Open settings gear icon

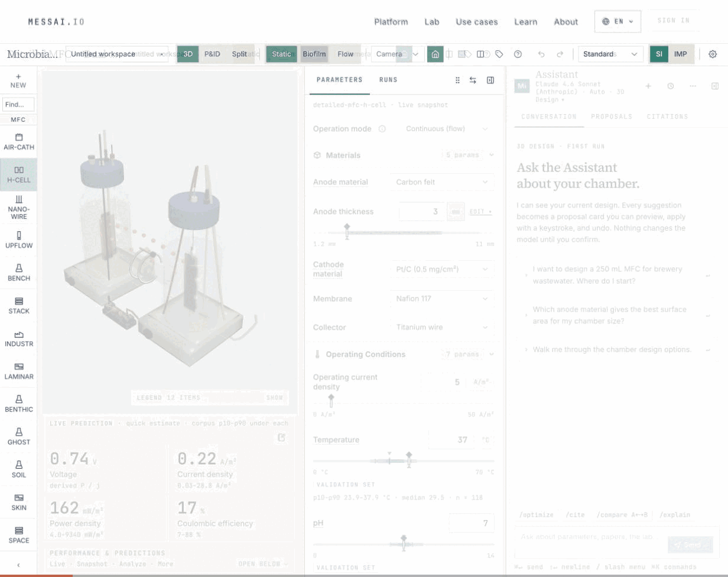point(713,54)
